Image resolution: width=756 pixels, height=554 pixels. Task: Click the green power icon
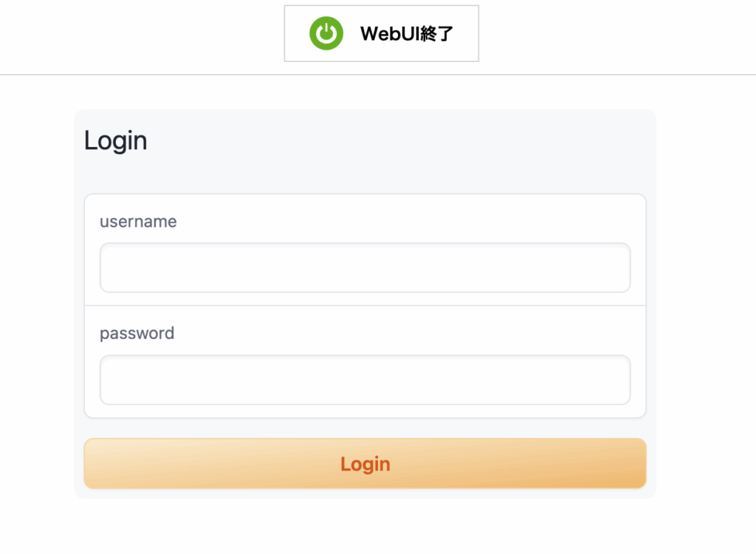326,33
